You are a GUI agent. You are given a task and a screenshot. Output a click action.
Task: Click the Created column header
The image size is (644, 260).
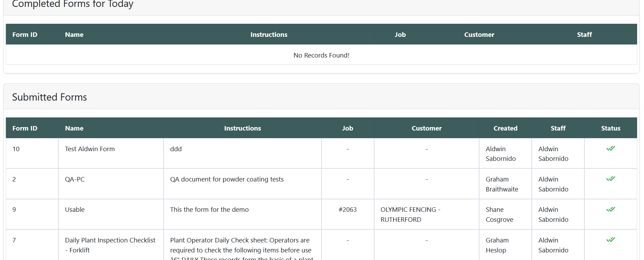tap(505, 128)
